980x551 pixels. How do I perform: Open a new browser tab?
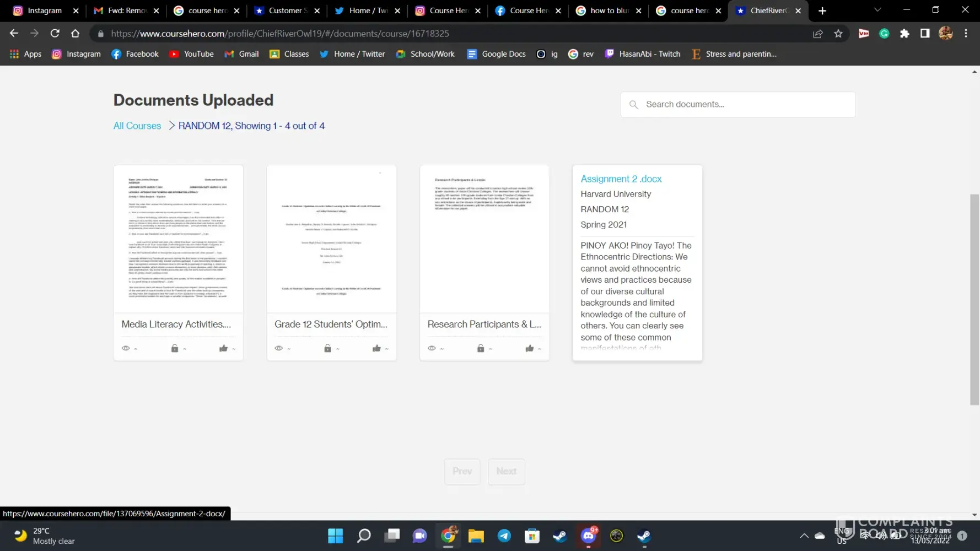[x=822, y=10]
